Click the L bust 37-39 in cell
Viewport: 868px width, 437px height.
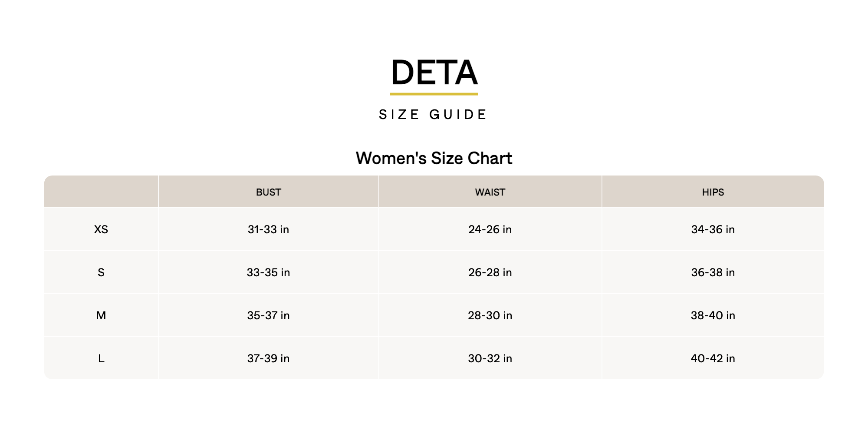click(x=268, y=358)
